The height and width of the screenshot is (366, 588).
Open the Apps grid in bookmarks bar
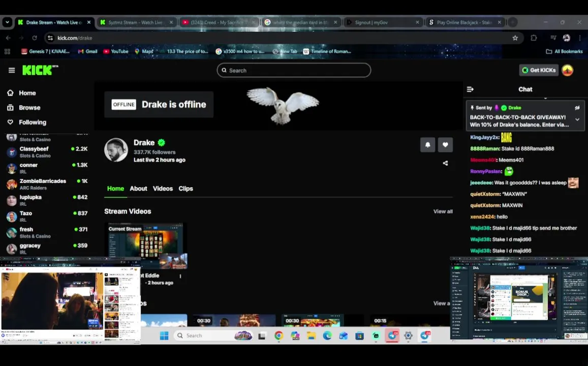pos(7,51)
